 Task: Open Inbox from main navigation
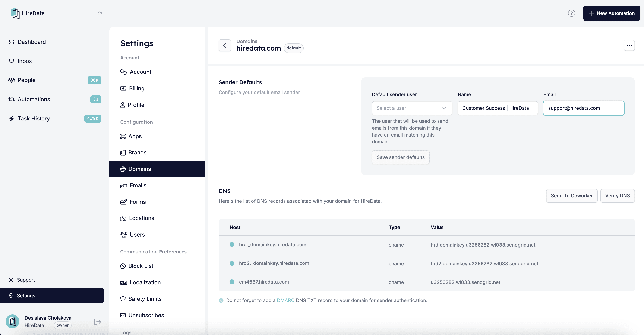pyautogui.click(x=25, y=61)
